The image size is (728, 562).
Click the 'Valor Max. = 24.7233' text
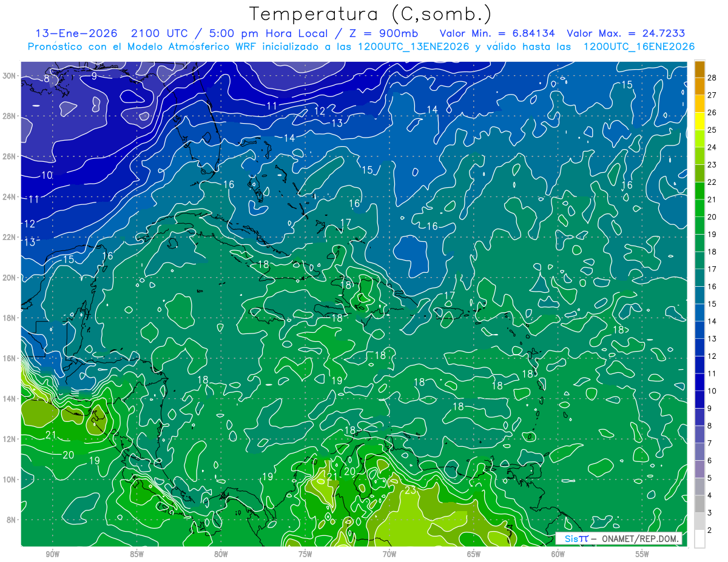point(627,33)
